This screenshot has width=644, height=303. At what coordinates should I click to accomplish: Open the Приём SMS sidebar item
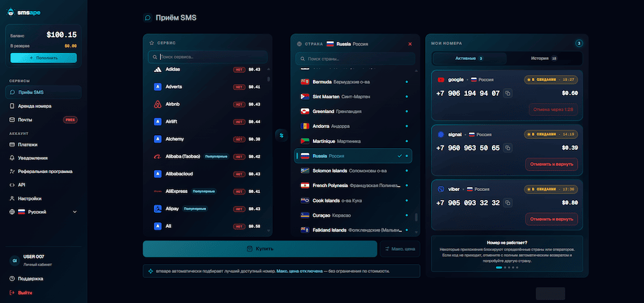point(43,92)
